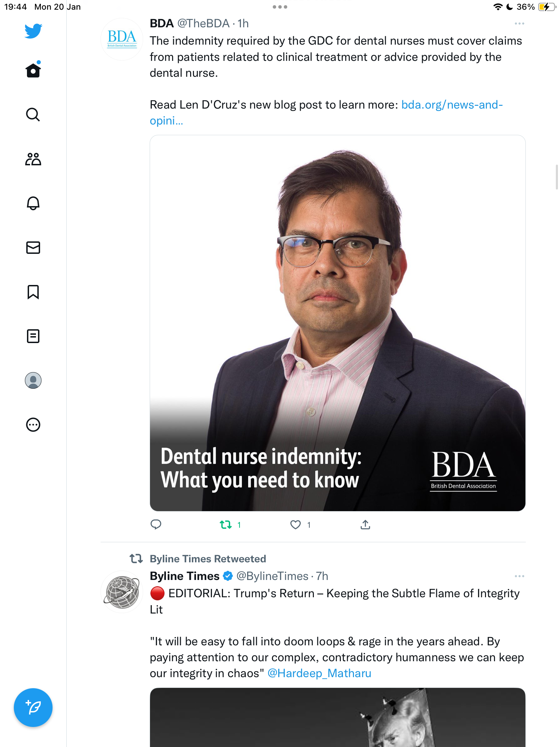Open the bda.org/news-and-opini link
The image size is (560, 747).
point(326,112)
